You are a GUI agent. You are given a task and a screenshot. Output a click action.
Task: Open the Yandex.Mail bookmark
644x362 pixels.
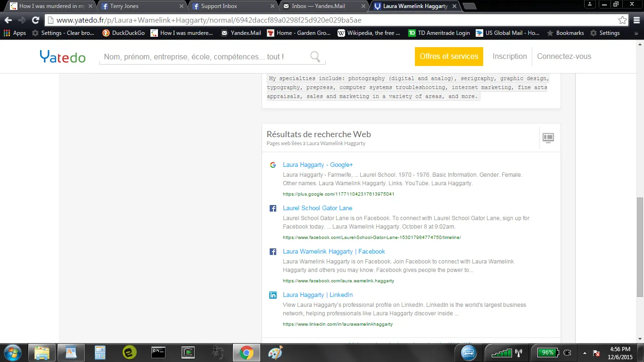coord(241,33)
